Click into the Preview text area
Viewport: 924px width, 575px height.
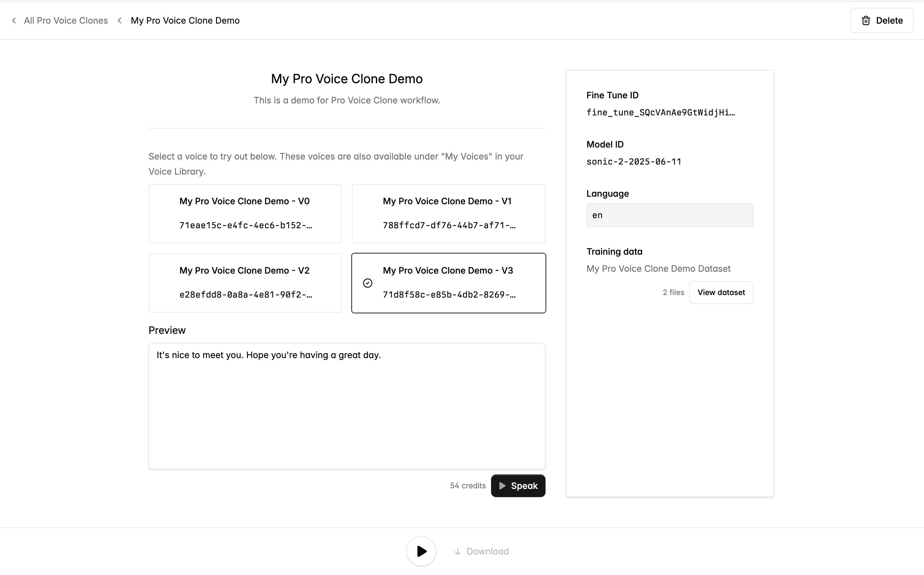(x=347, y=406)
